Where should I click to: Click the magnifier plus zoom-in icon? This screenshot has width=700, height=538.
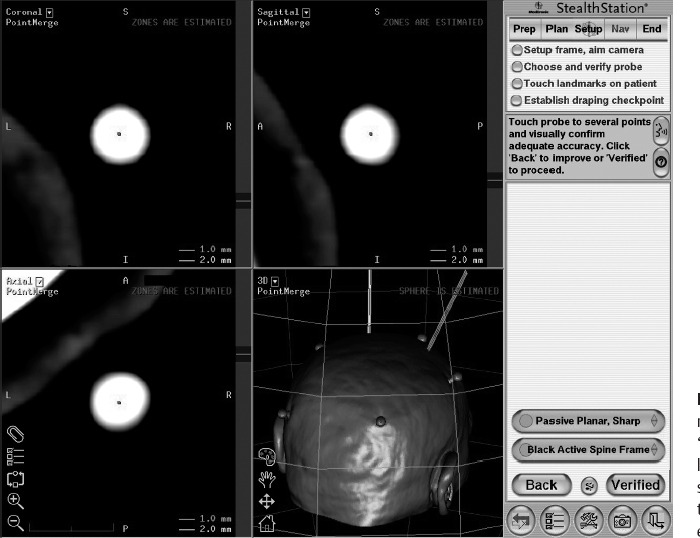coord(16,500)
